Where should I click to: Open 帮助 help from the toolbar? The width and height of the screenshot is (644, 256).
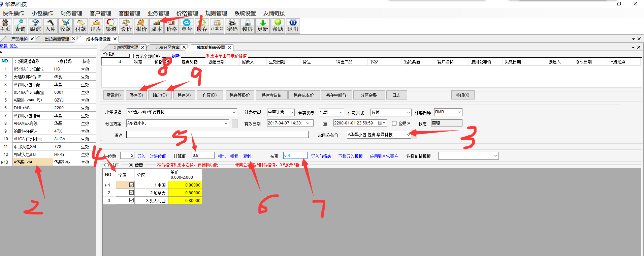pos(278,26)
